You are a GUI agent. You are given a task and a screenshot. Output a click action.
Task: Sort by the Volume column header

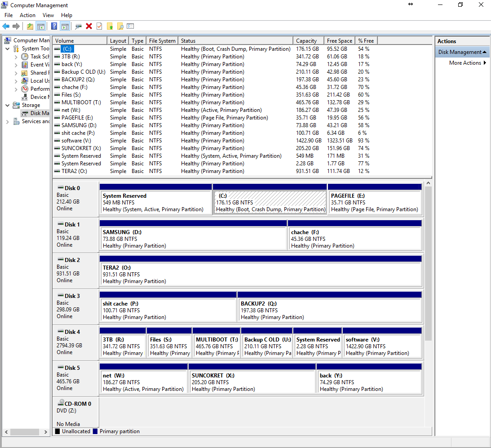[x=80, y=41]
